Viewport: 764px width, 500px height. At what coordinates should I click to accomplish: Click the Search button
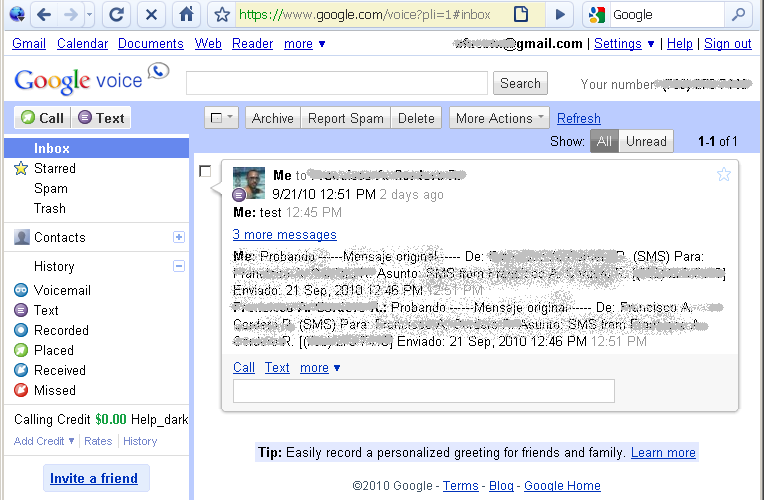click(x=520, y=83)
